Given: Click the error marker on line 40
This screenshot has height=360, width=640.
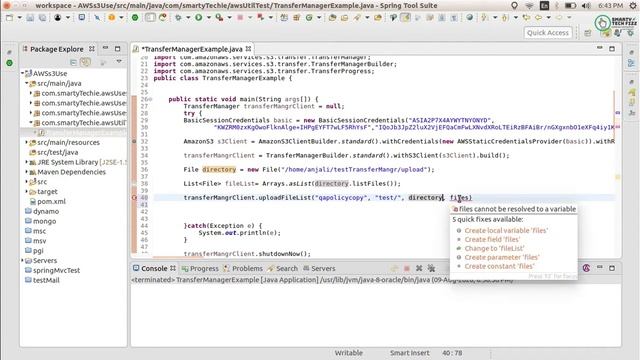Looking at the screenshot, I should point(134,198).
